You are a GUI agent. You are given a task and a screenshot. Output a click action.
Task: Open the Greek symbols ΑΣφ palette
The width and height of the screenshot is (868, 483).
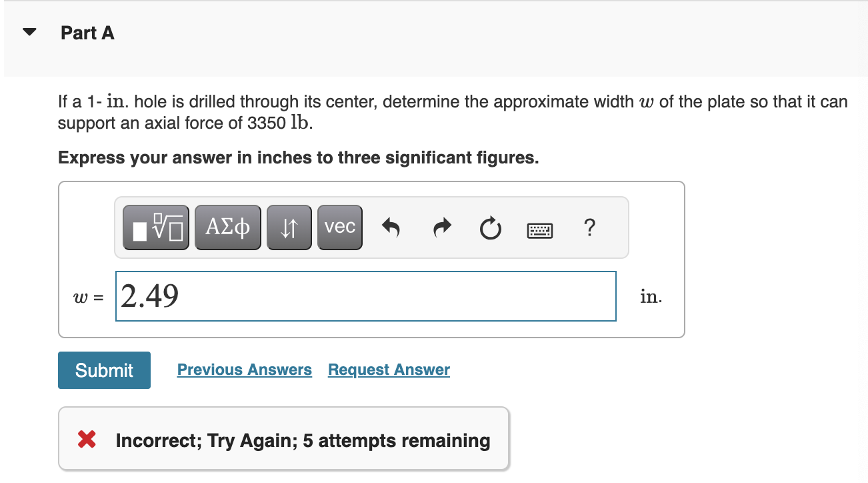(228, 227)
